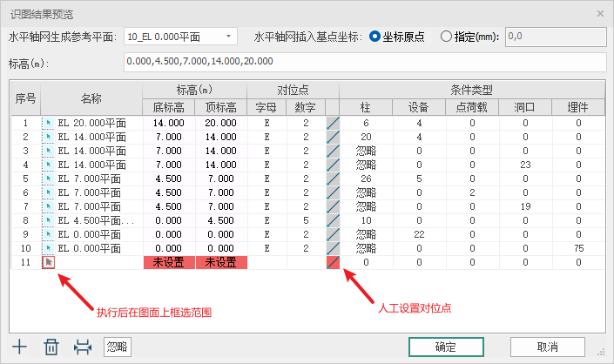Click the 忽略 button at bottom left
Viewport: 614px width, 364px height.
pyautogui.click(x=117, y=347)
